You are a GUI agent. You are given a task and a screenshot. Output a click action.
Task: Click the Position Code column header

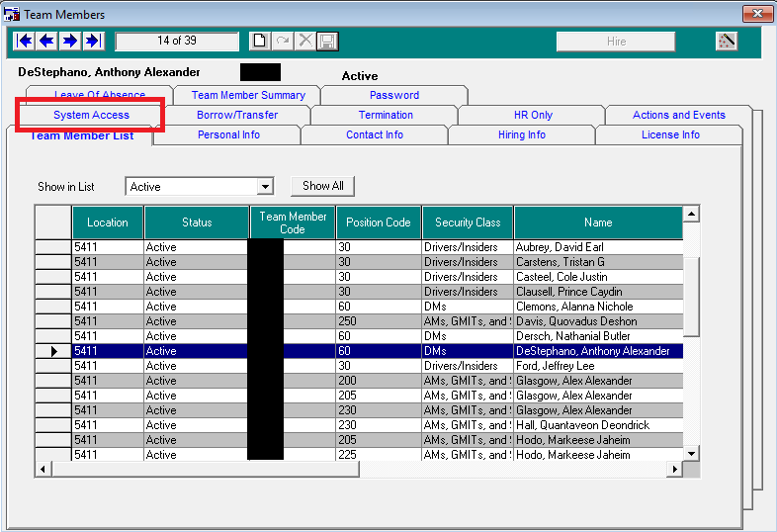pos(378,222)
